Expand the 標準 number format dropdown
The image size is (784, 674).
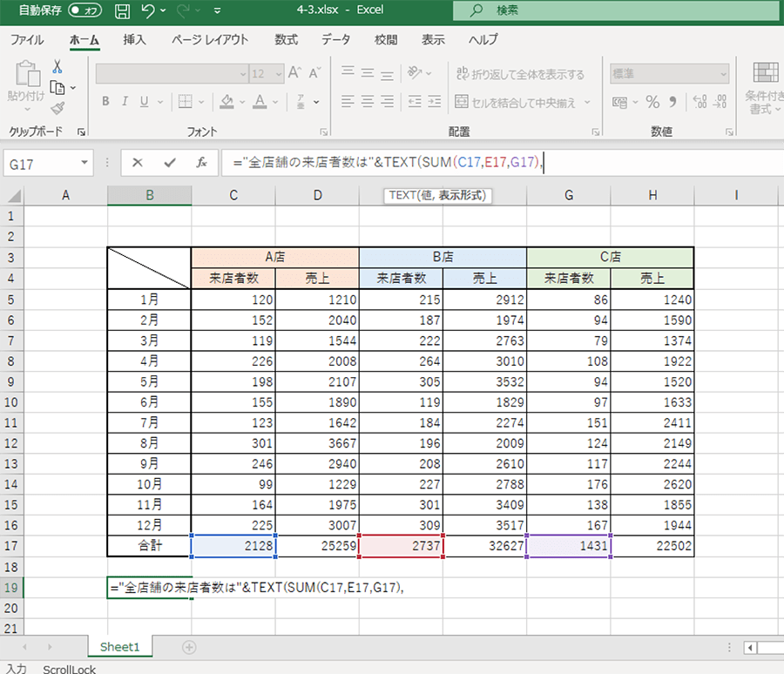(x=722, y=75)
